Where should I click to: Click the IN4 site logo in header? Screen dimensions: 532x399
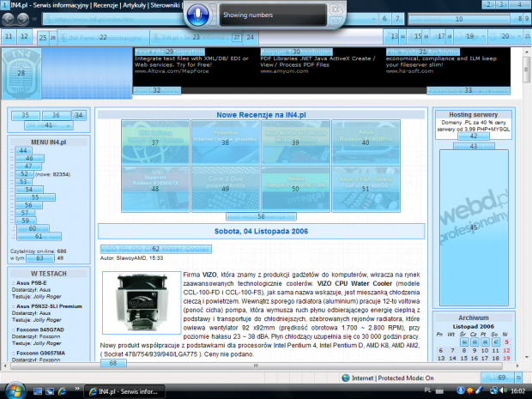coord(21,73)
